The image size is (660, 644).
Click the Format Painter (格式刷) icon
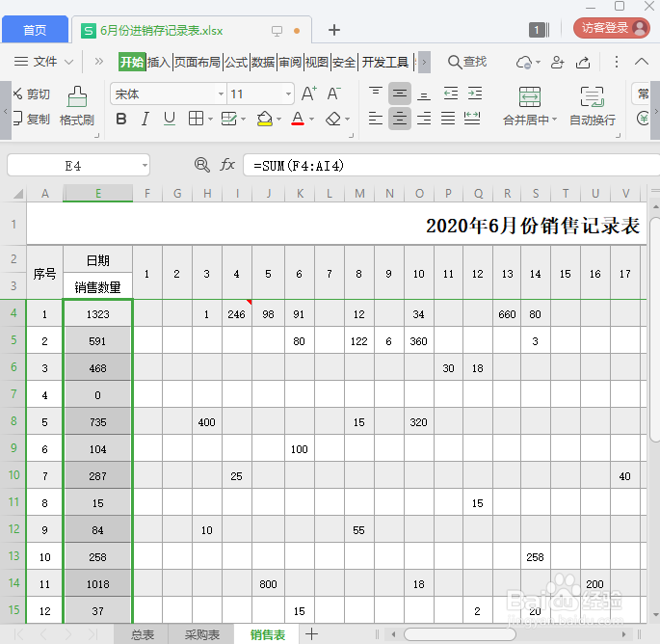click(77, 97)
